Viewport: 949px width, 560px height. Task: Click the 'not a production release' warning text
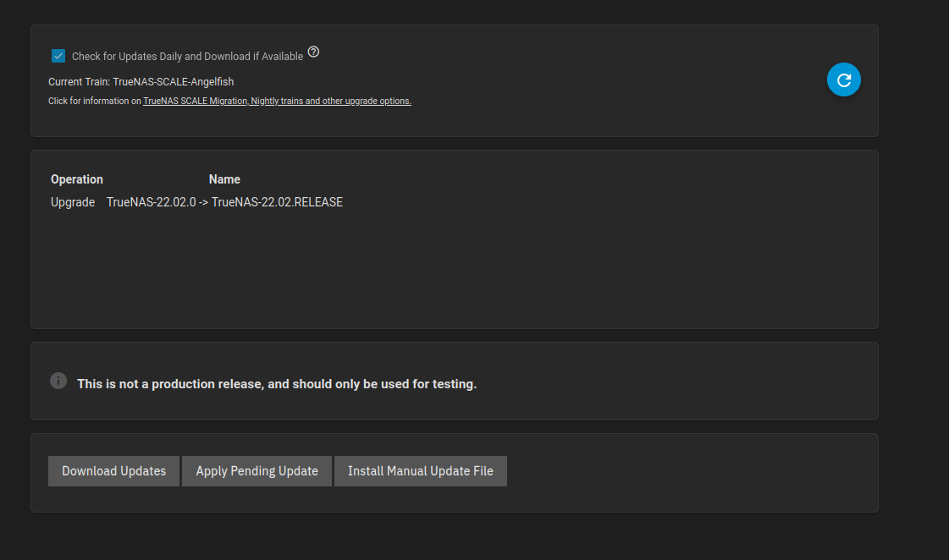point(277,384)
